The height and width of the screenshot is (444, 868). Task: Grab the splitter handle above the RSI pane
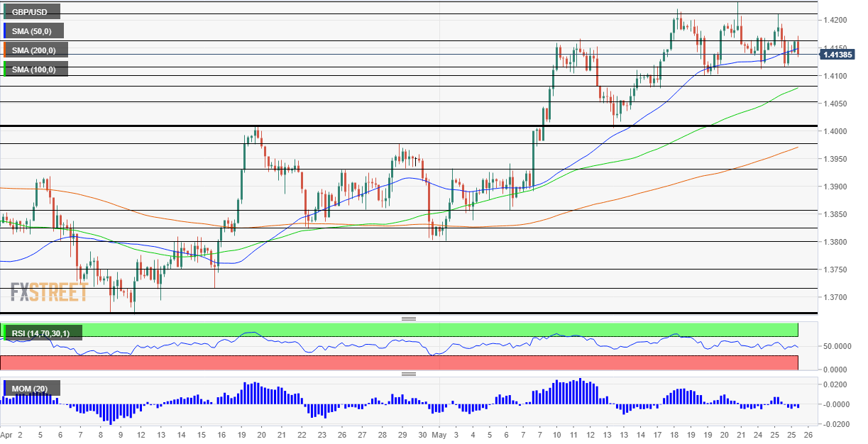point(408,319)
